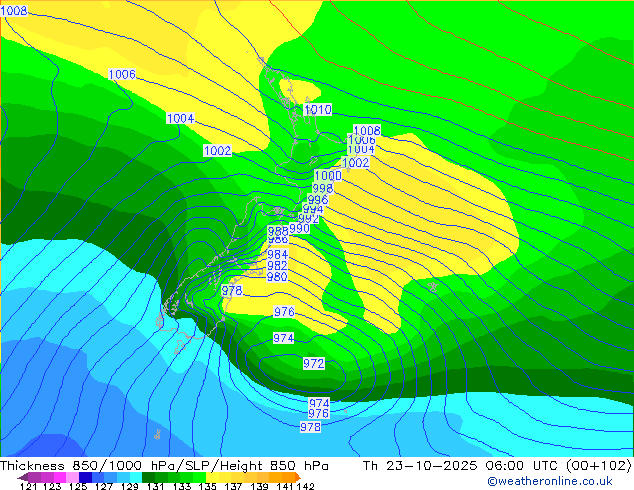Select the 990 pressure label
The height and width of the screenshot is (490, 634).
coord(300,228)
